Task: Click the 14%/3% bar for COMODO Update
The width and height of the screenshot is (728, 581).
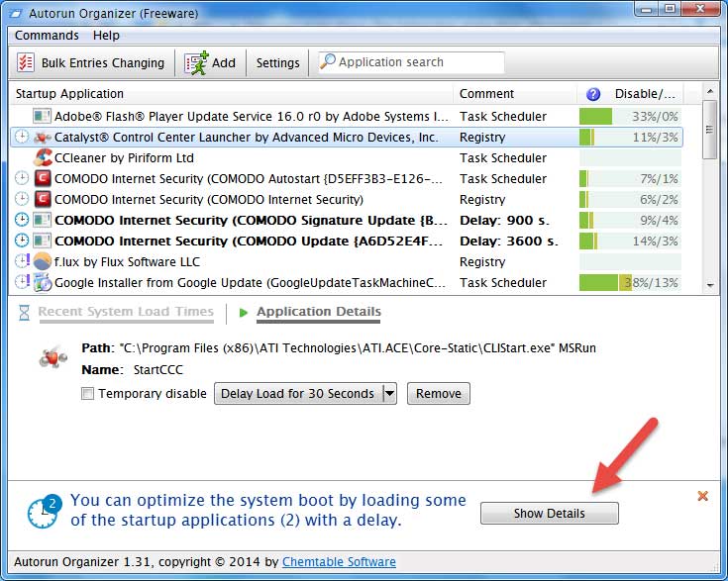Action: 630,241
